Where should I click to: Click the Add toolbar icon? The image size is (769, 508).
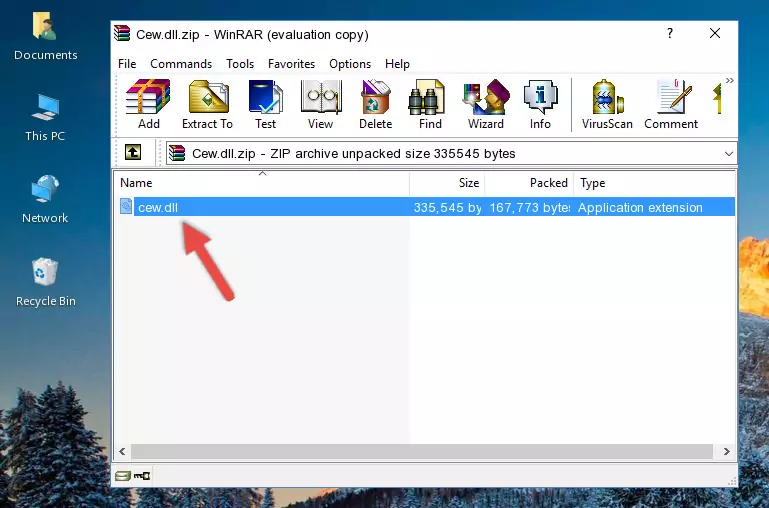(x=148, y=104)
